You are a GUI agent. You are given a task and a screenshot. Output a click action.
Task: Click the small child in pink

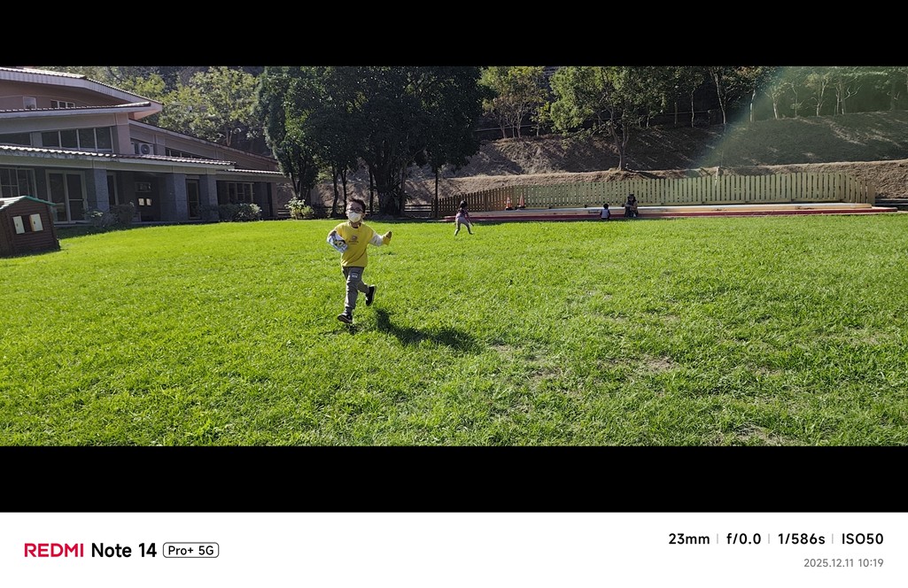tap(462, 218)
